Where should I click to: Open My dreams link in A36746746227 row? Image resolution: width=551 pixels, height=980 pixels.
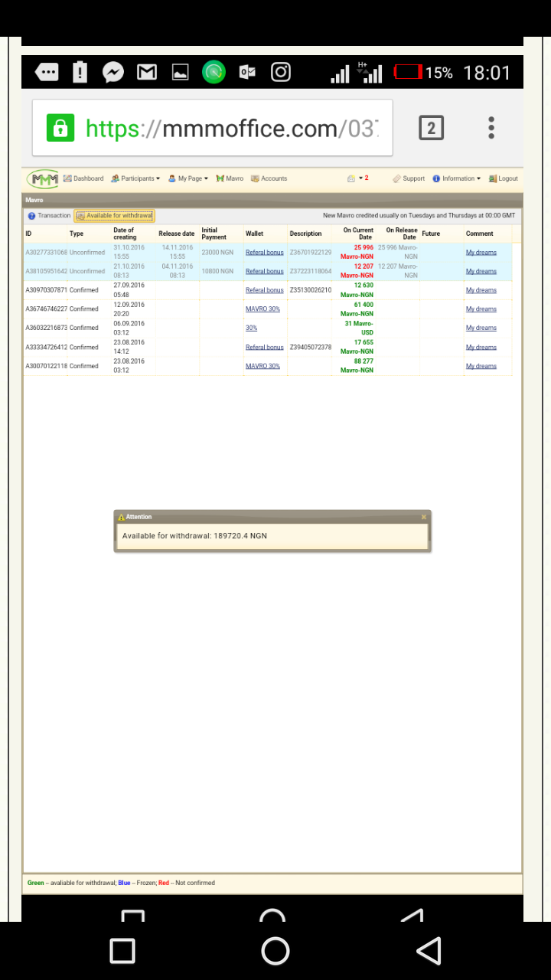(x=481, y=309)
